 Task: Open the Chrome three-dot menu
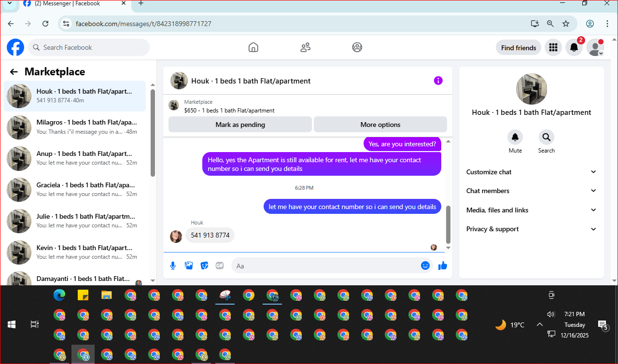click(x=607, y=24)
